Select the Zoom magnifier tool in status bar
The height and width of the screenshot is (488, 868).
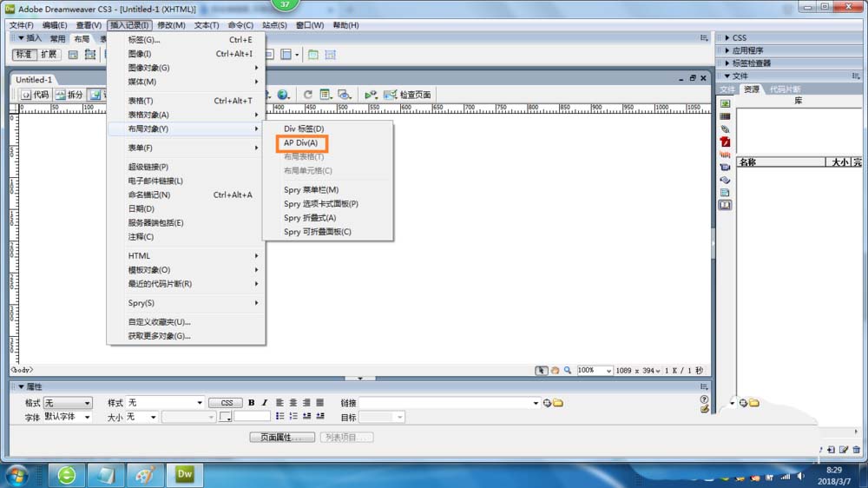click(568, 370)
